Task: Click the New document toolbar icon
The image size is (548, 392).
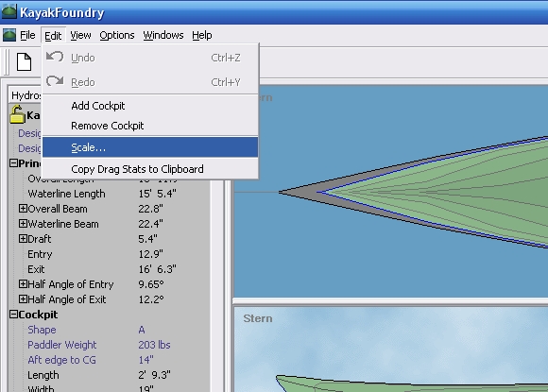Action: point(25,61)
